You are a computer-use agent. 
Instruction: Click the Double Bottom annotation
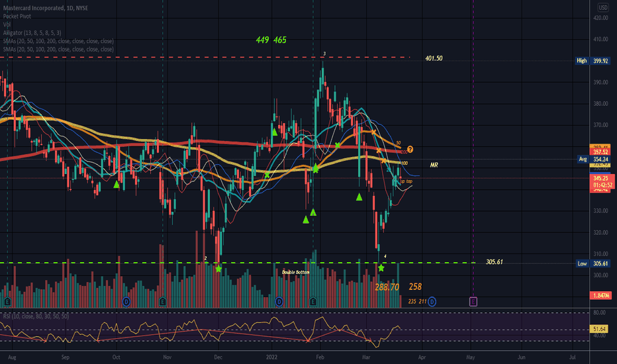[x=295, y=272]
